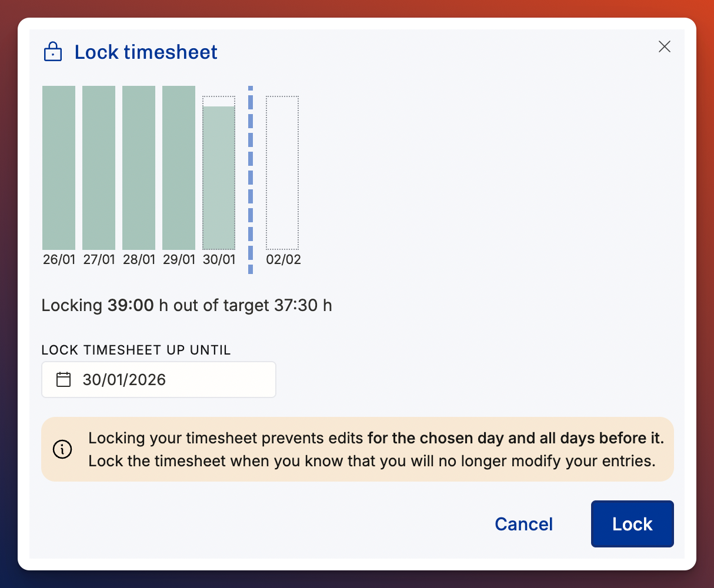This screenshot has width=714, height=588.
Task: Click the 02/02 date label
Action: click(x=283, y=259)
